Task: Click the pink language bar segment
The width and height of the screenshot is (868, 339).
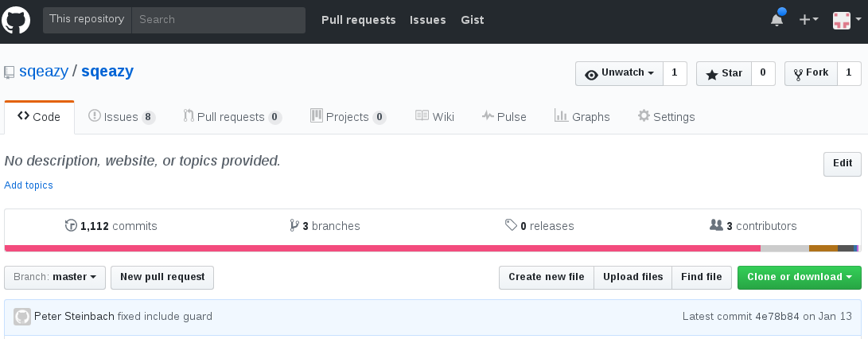Action: tap(383, 249)
